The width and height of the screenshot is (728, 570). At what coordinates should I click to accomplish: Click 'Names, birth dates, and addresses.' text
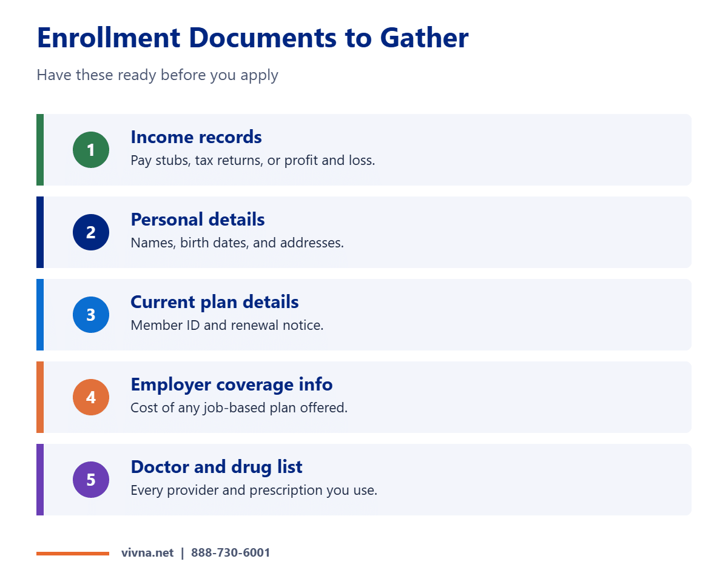tap(237, 243)
